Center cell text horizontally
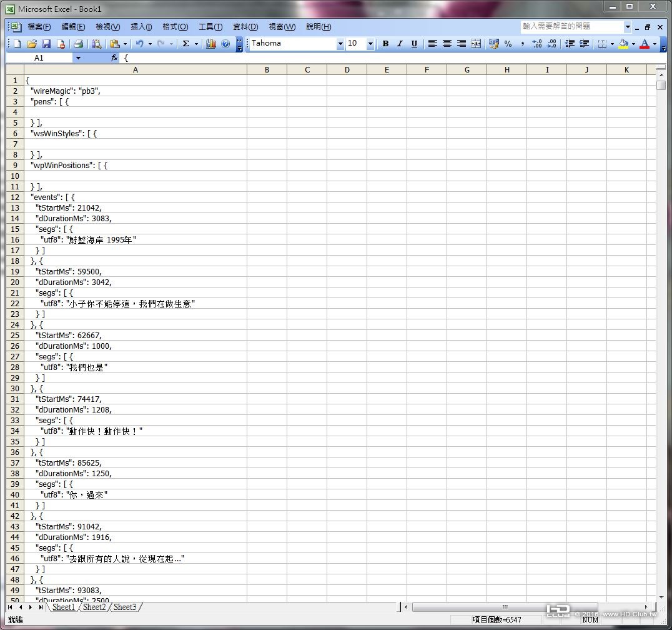The height and width of the screenshot is (630, 672). pyautogui.click(x=447, y=44)
